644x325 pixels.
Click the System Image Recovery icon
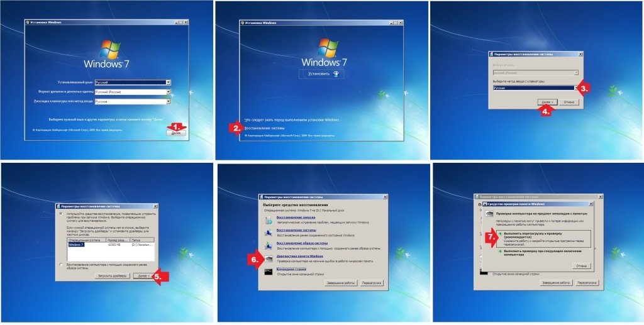[269, 245]
